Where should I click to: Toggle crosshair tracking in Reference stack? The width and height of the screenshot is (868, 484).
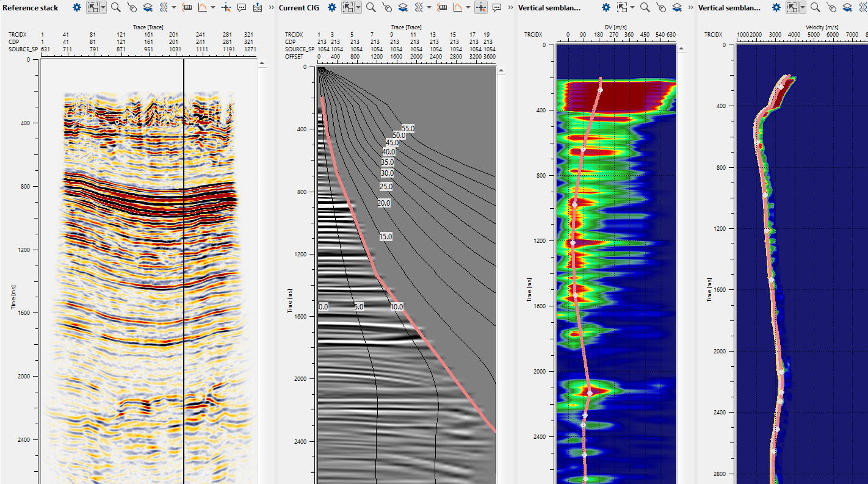[226, 8]
